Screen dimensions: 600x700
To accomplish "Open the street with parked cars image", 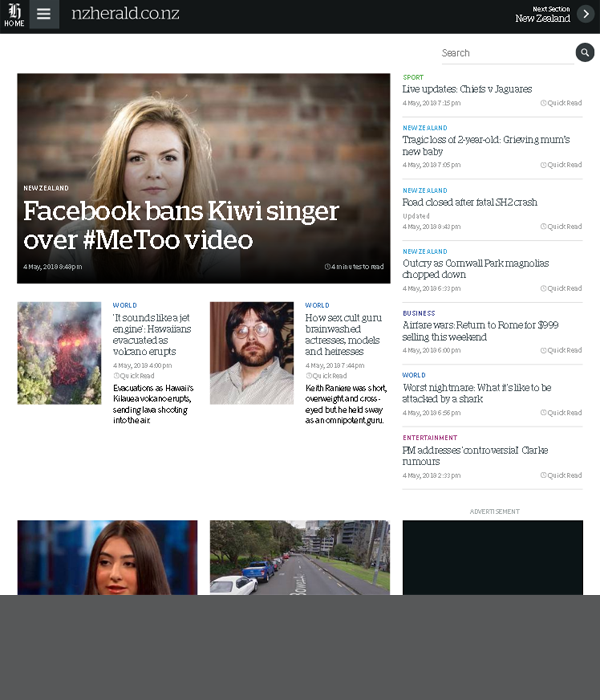I will (300, 557).
